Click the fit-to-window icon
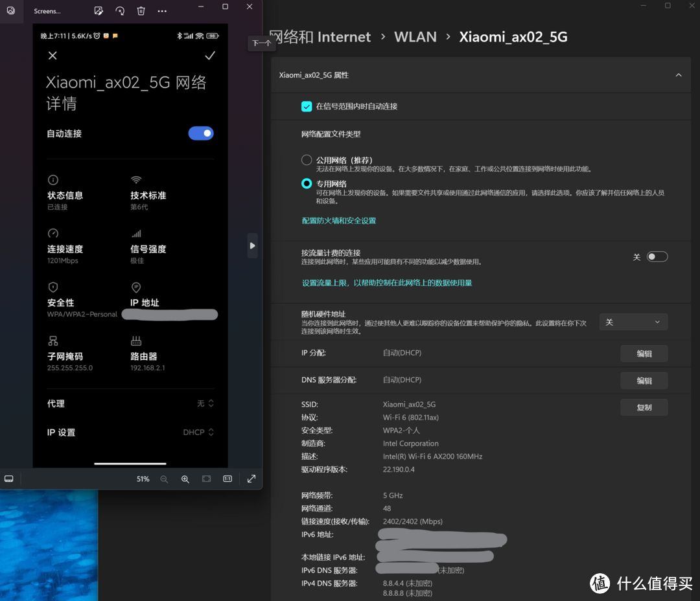The height and width of the screenshot is (601, 700). (x=206, y=479)
